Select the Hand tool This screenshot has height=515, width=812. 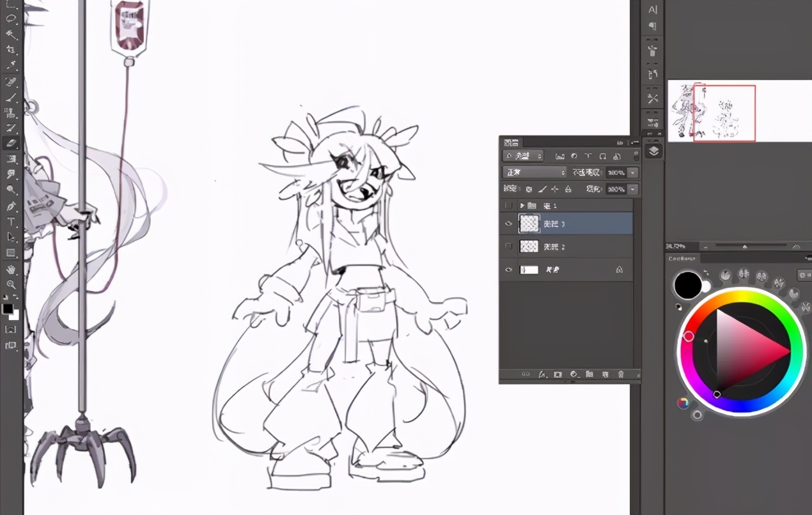point(11,269)
